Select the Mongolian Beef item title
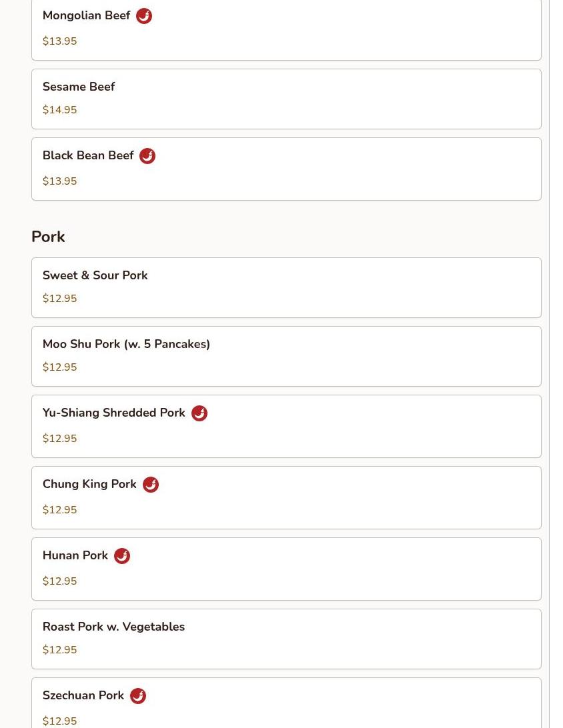The height and width of the screenshot is (728, 563). [x=86, y=15]
